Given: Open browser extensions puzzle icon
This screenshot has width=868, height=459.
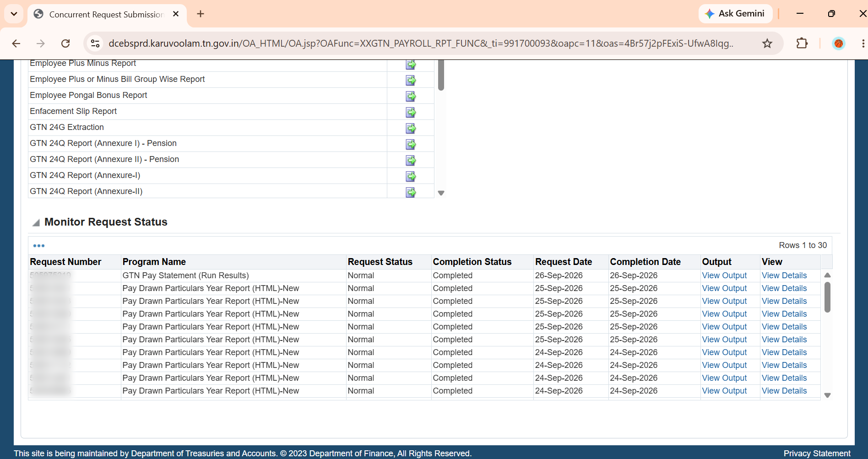Looking at the screenshot, I should (802, 43).
